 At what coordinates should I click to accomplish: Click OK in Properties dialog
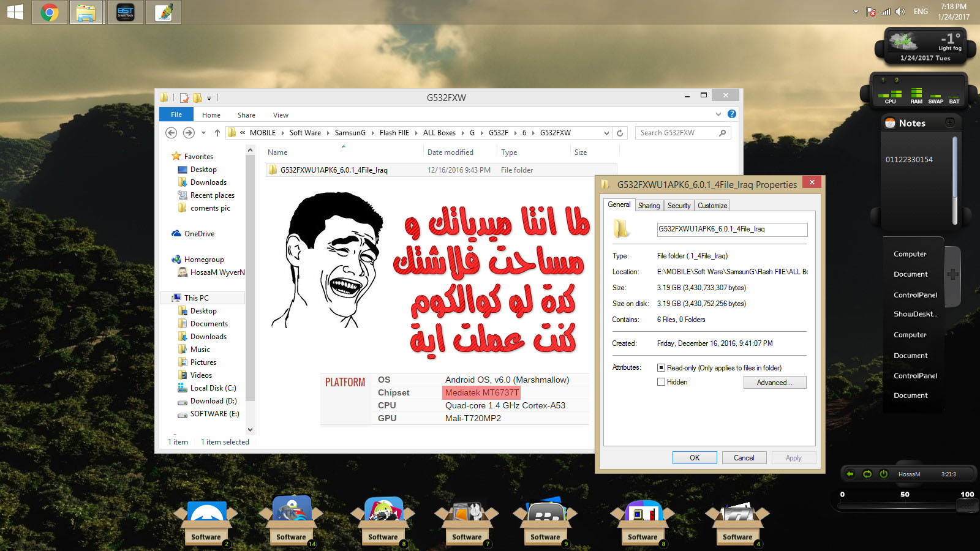pos(695,458)
